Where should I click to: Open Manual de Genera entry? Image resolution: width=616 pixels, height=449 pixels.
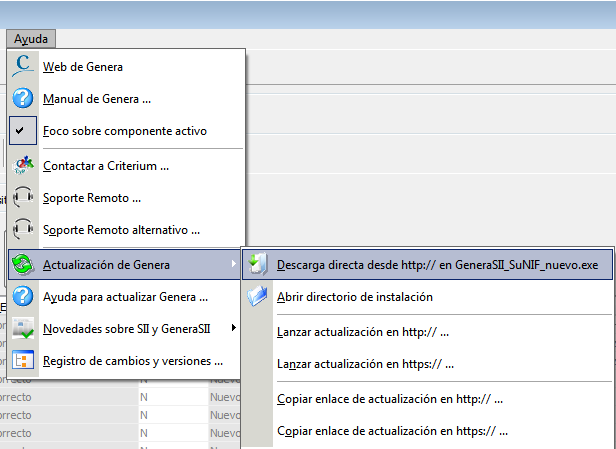coord(97,99)
